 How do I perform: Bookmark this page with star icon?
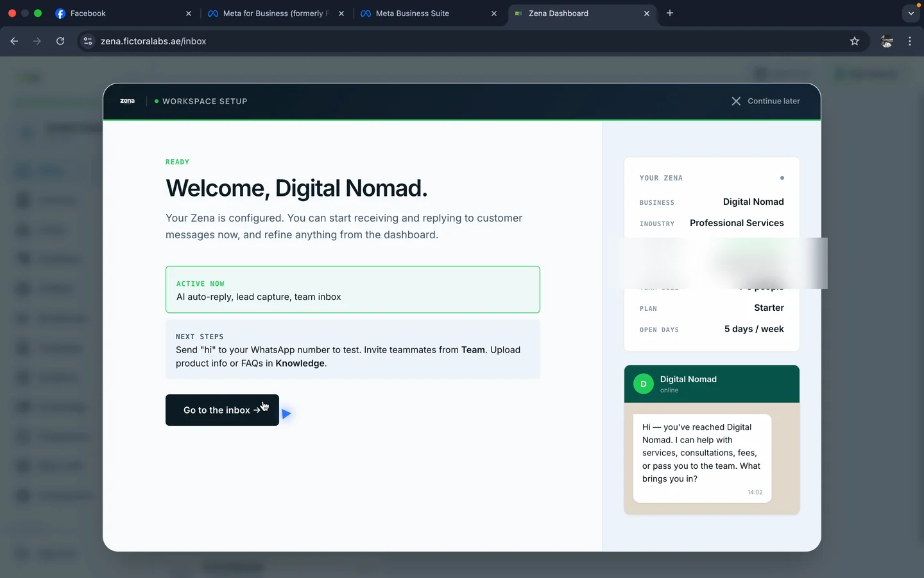click(x=854, y=41)
